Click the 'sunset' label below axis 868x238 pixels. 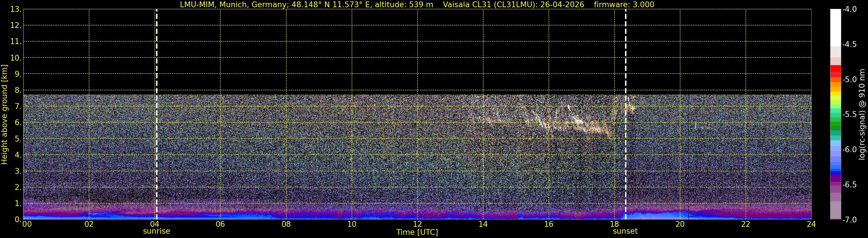click(625, 231)
